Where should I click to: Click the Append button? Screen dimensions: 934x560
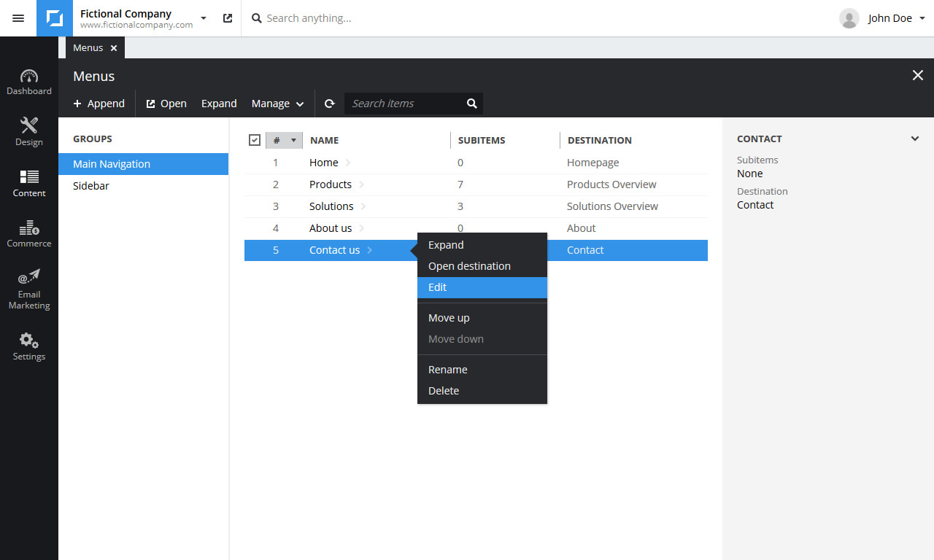coord(99,104)
